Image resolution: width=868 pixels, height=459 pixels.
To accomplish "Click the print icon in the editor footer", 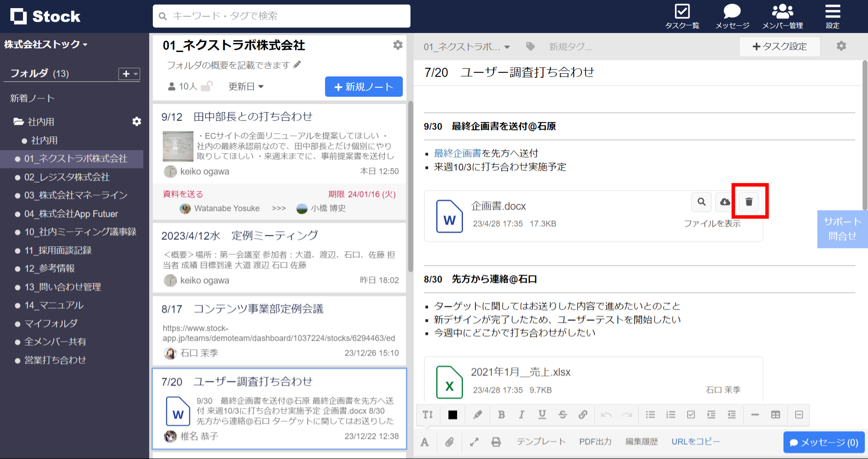I will tap(496, 442).
